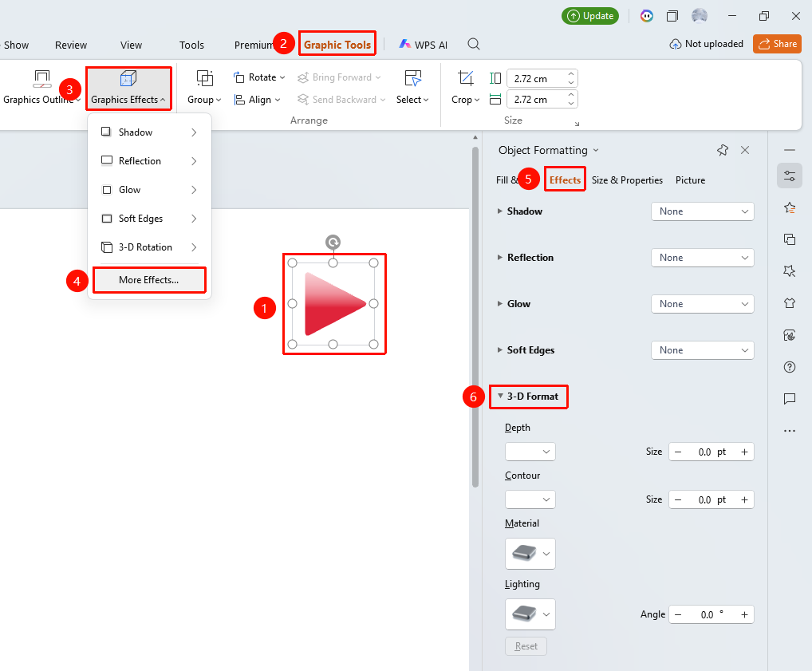Open the Group tool
812x671 pixels.
(x=204, y=88)
